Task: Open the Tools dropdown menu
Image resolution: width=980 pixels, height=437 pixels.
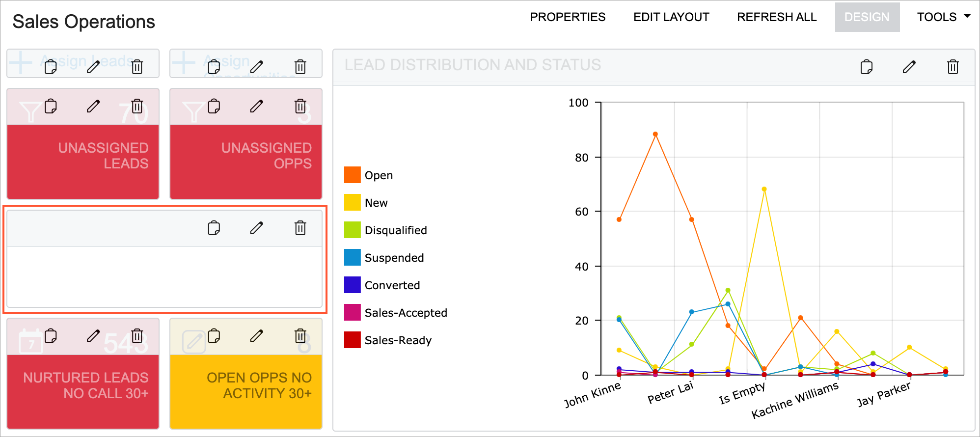Action: [x=943, y=17]
